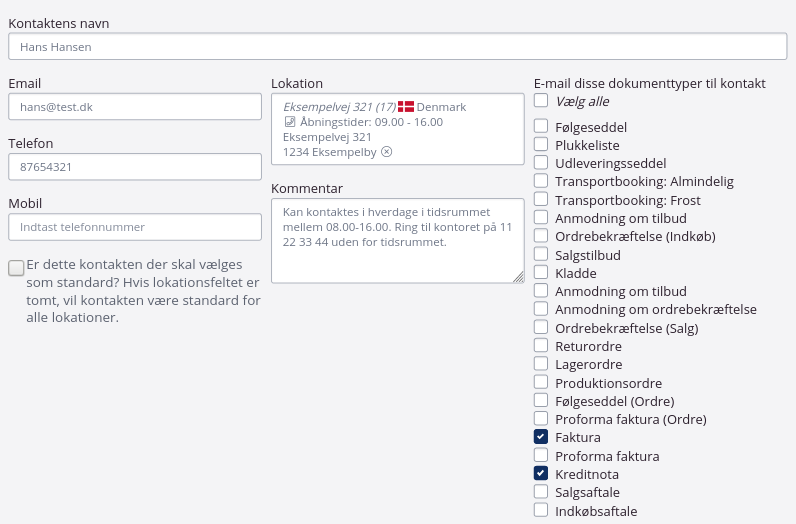Image resolution: width=796 pixels, height=524 pixels.
Task: Enable the standard contact checkbox
Action: (16, 268)
